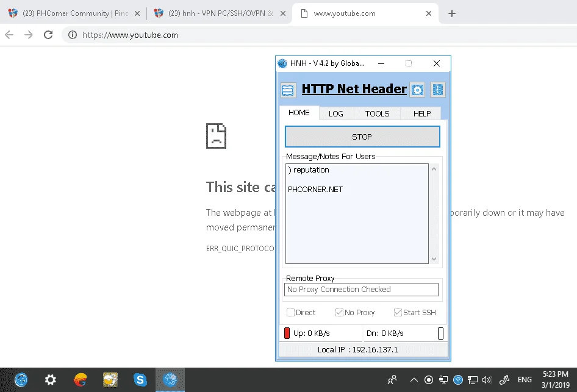
Task: Click the sad page error icon
Action: point(216,136)
